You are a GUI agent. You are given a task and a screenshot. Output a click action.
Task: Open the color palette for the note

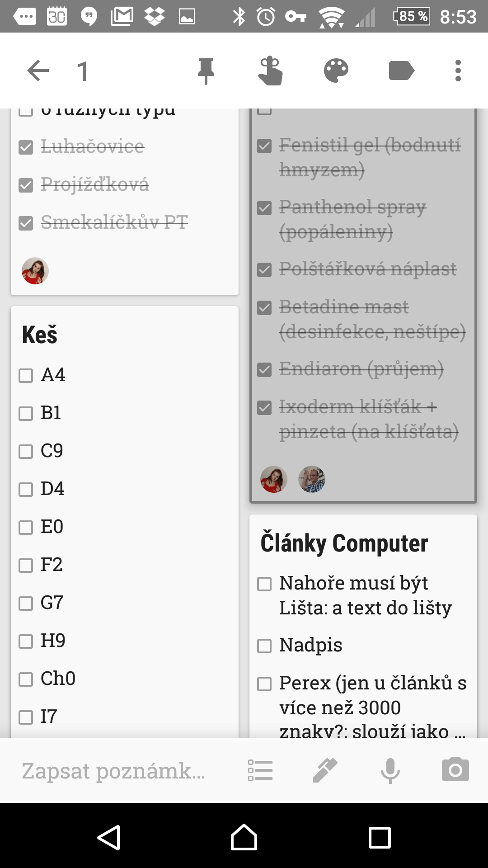(336, 71)
